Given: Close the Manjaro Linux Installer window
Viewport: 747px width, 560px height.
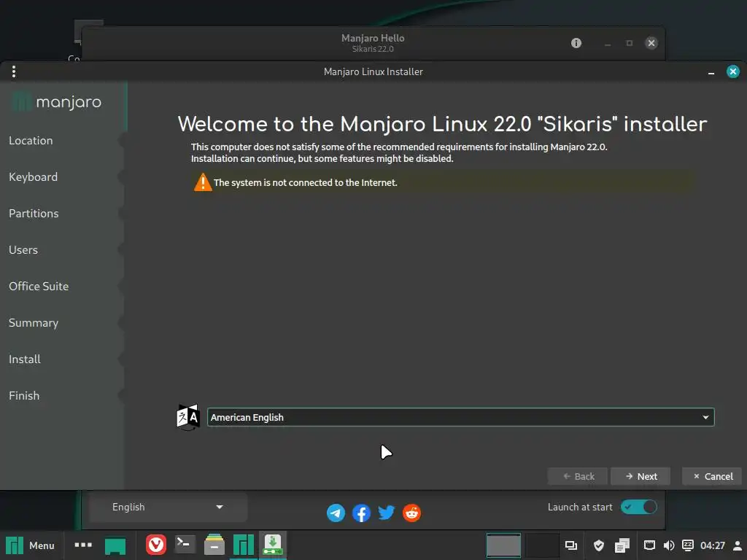Looking at the screenshot, I should (x=732, y=71).
